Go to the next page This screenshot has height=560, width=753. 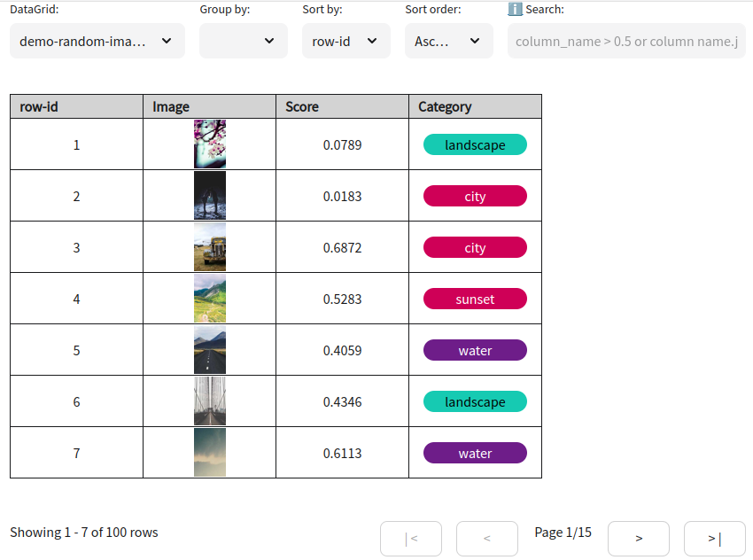[x=639, y=539]
